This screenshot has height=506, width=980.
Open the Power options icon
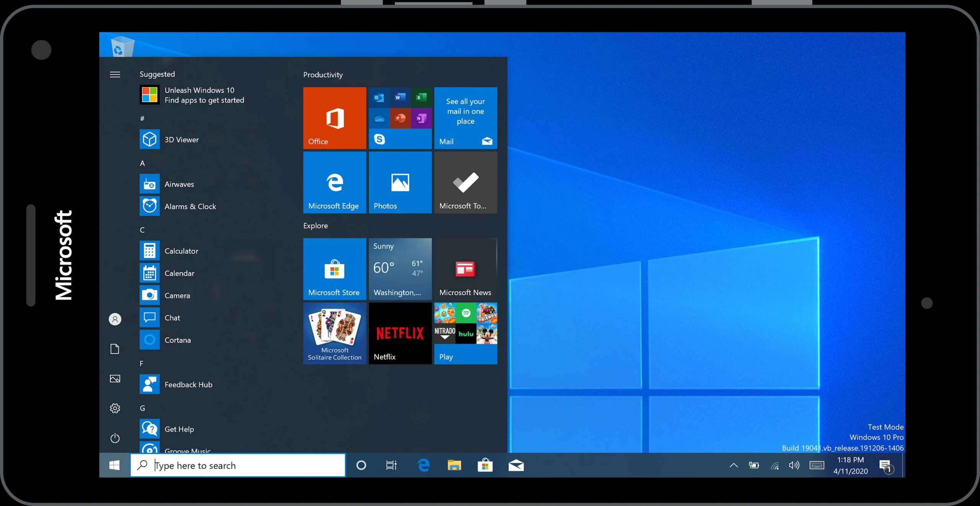pos(115,438)
